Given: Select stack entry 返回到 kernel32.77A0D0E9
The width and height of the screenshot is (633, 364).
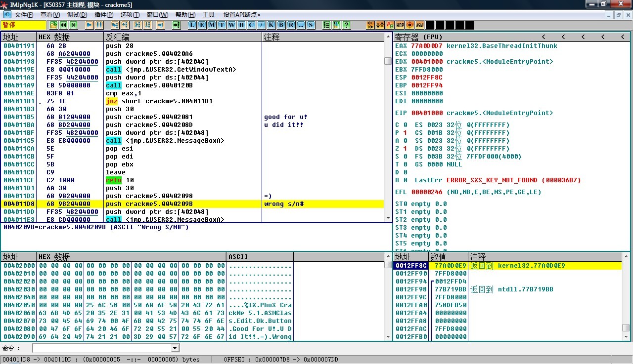Looking at the screenshot, I should pyautogui.click(x=507, y=266).
